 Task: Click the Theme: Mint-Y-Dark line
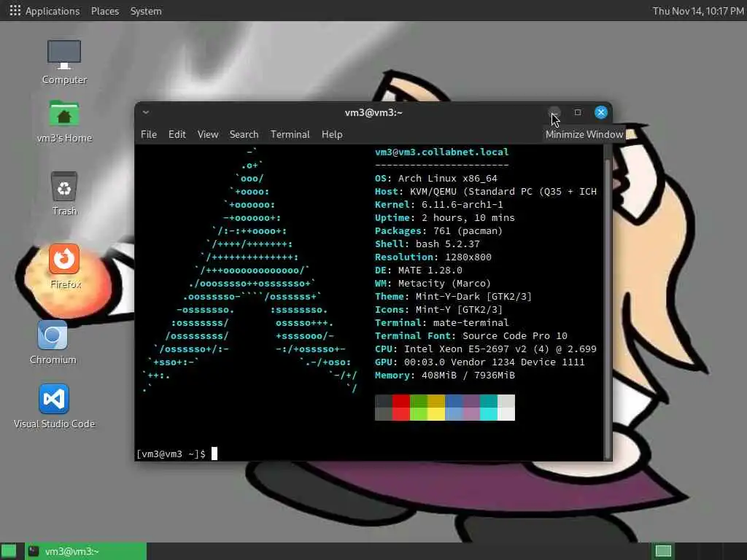[453, 296]
